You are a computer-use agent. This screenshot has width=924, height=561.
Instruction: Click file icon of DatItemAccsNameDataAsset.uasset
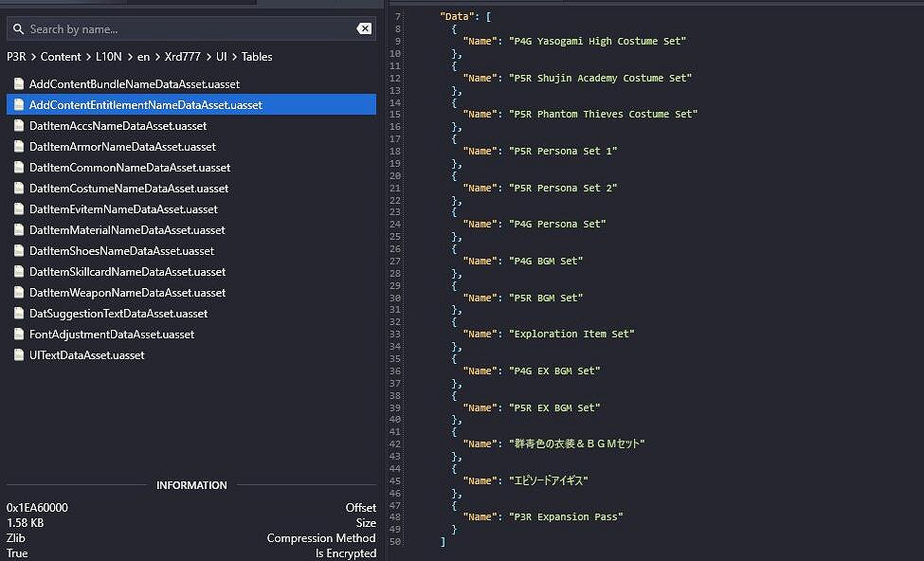(x=18, y=126)
